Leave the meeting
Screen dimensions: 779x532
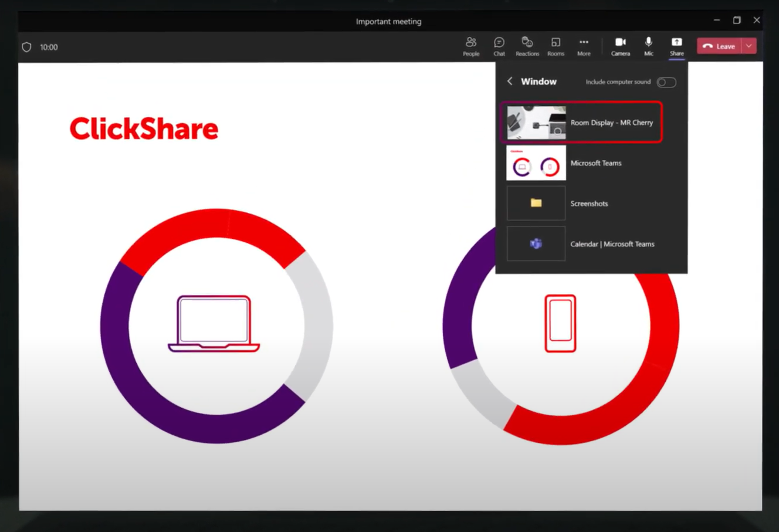[719, 46]
